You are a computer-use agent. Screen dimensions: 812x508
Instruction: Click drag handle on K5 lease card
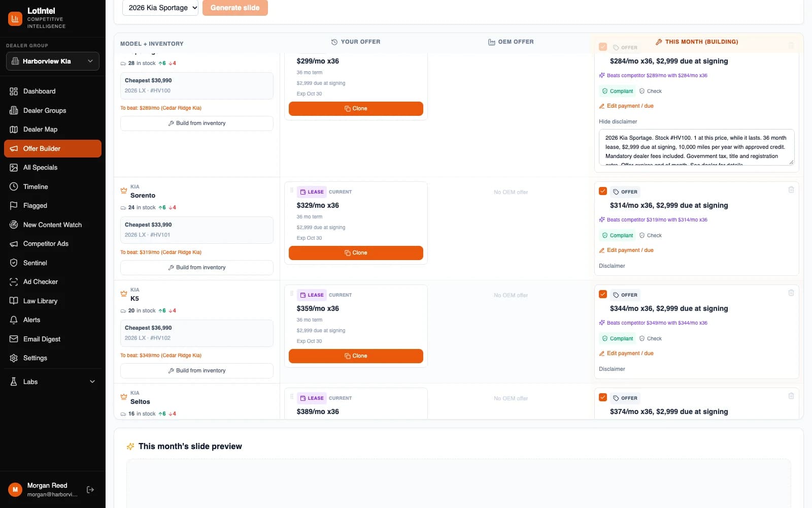pos(292,294)
